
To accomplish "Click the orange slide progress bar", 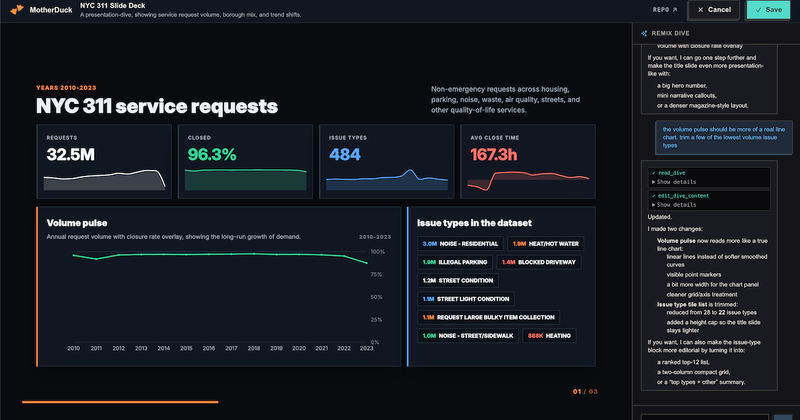I will tap(120, 402).
